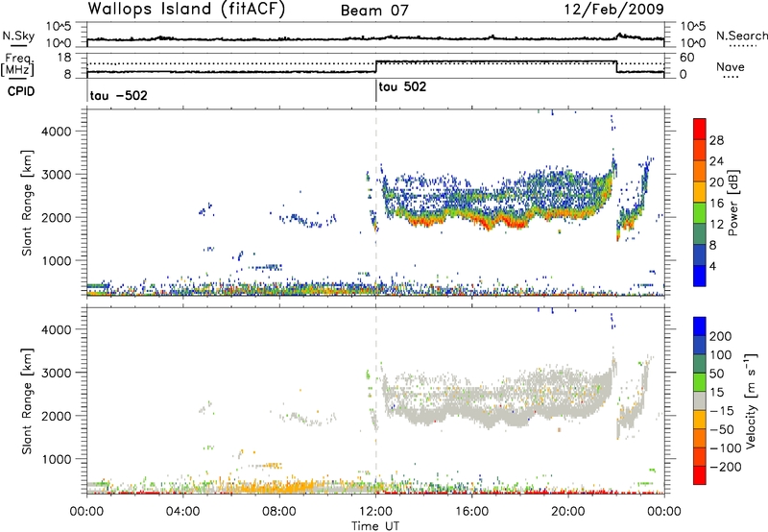Screen dimensions: 768x532
Task: Click the Power panel 'Slant Range [km]' label
Action: click(27, 203)
